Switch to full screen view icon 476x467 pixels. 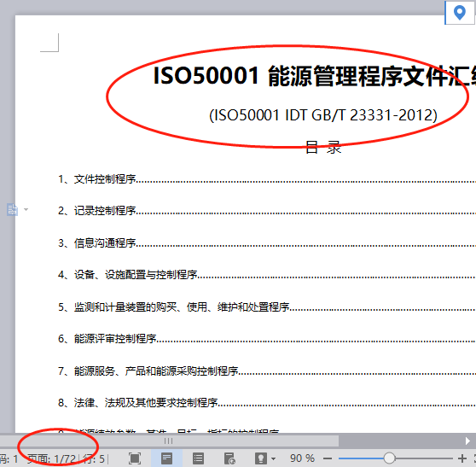click(135, 458)
